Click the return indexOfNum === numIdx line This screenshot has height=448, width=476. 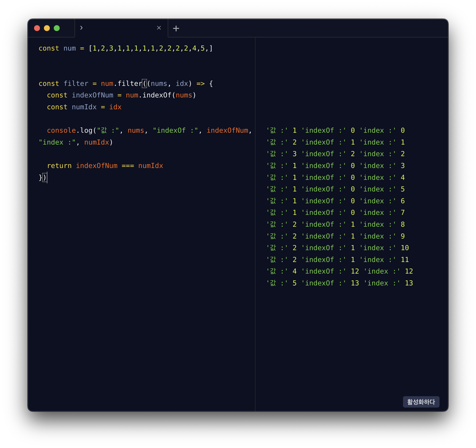(x=105, y=166)
